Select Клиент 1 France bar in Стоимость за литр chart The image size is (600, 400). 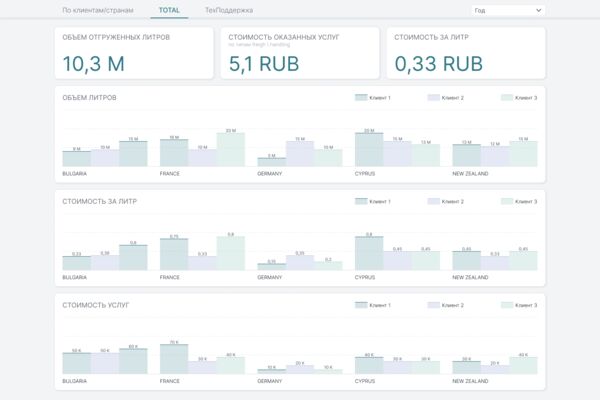click(x=174, y=255)
